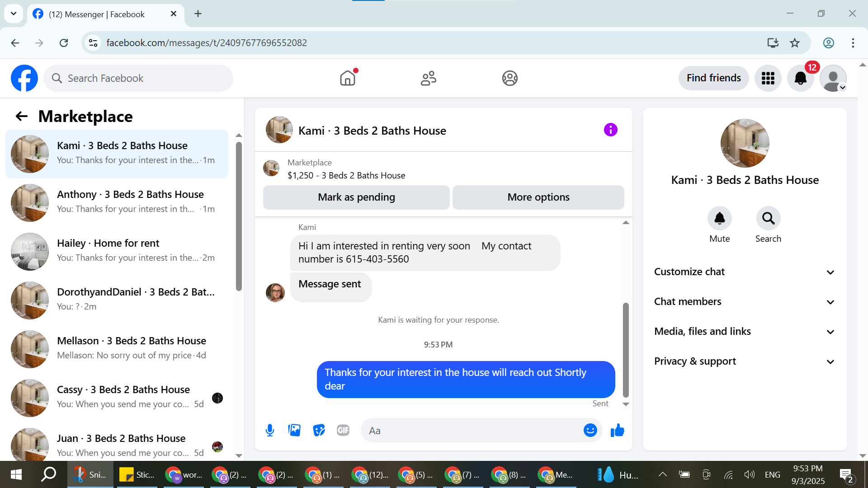The width and height of the screenshot is (868, 488).
Task: Open the taskbar clock showing 9:53 PM
Action: pos(808,474)
